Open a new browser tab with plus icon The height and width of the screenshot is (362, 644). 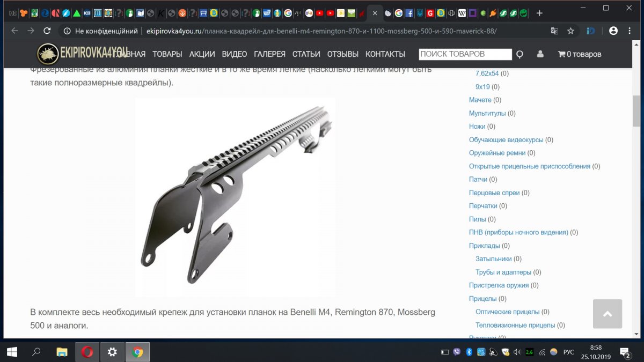(539, 13)
